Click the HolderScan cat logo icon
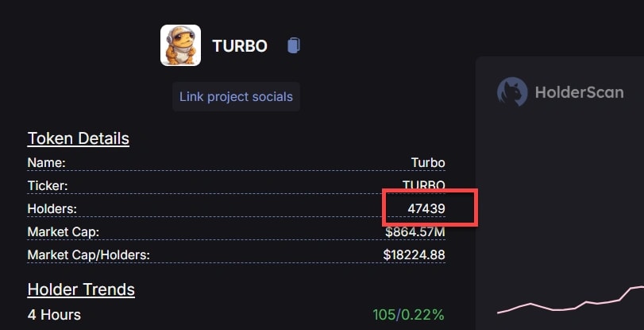This screenshot has height=330, width=644. pyautogui.click(x=512, y=92)
